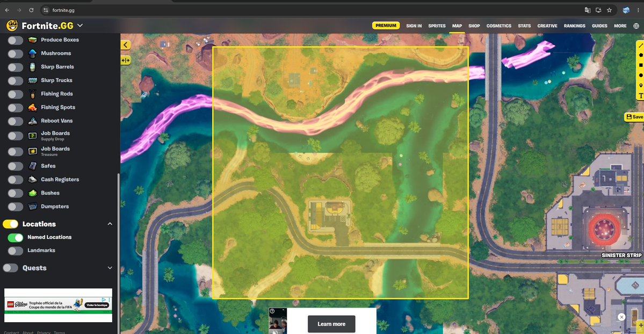Turn on the Fishing Spots toggle
Screen dimensions: 644x334
point(15,108)
